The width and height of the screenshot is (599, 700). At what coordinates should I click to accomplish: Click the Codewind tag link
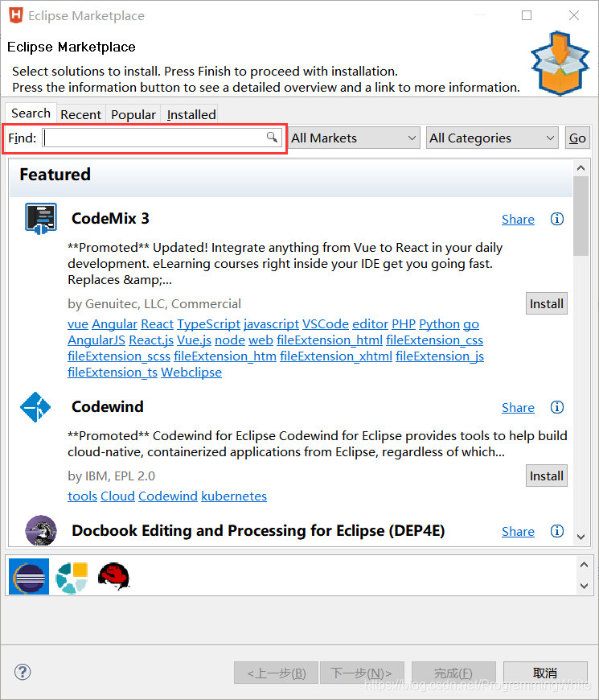168,496
